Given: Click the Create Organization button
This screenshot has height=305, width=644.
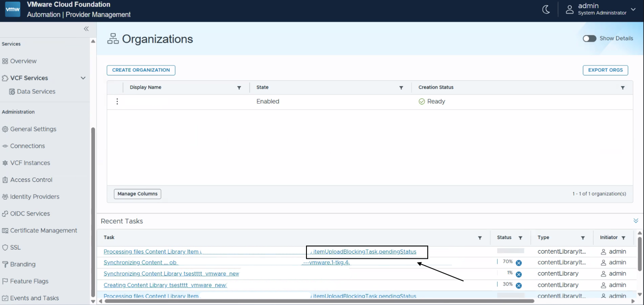Looking at the screenshot, I should [x=141, y=70].
